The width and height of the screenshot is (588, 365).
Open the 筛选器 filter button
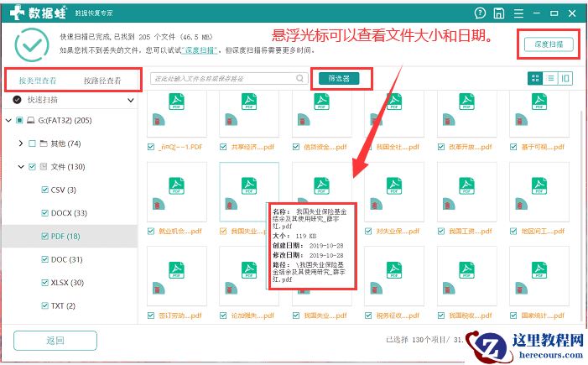(x=339, y=78)
